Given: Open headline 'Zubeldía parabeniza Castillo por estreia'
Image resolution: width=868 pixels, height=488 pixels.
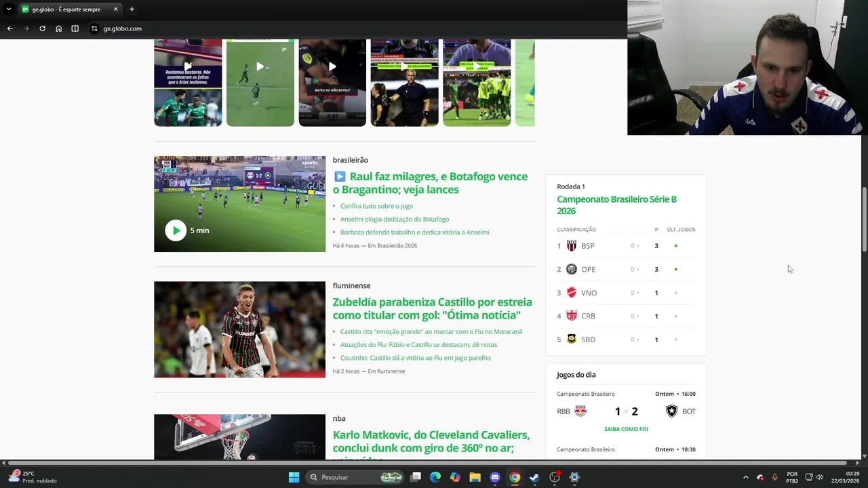Looking at the screenshot, I should pyautogui.click(x=432, y=308).
